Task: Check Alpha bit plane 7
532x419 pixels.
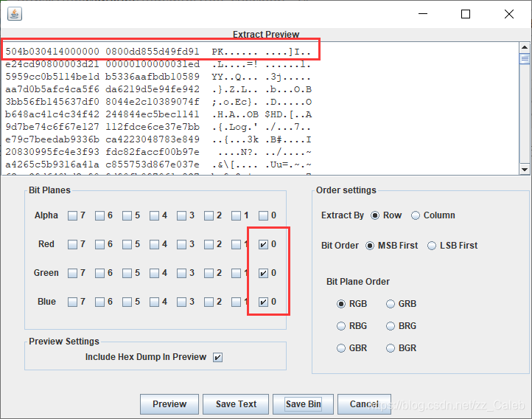Action: [72, 215]
